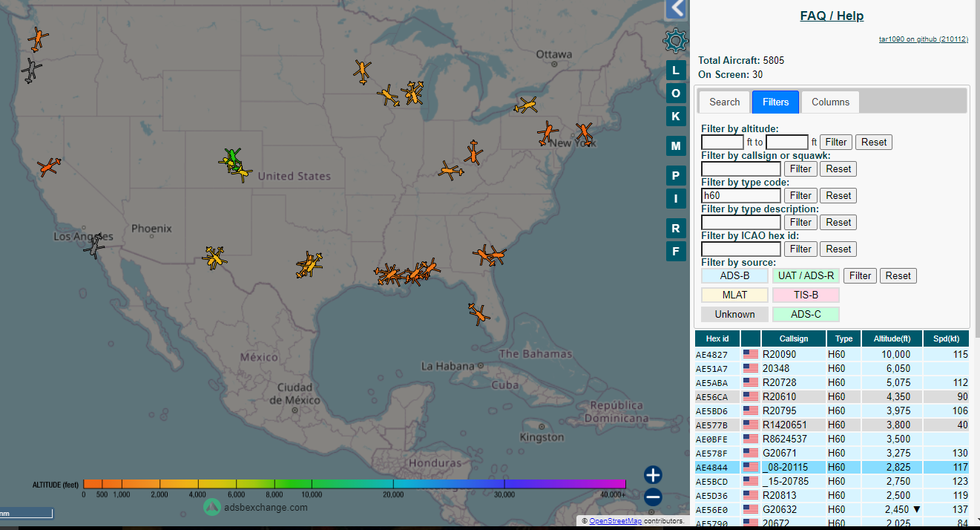Reset the type code filter
This screenshot has width=980, height=530.
point(838,196)
